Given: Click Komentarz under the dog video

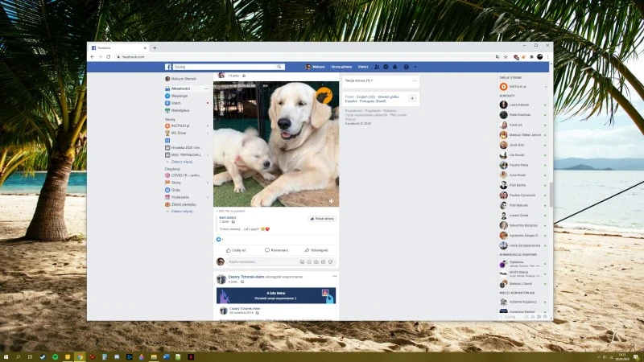Looking at the screenshot, I should 276,250.
